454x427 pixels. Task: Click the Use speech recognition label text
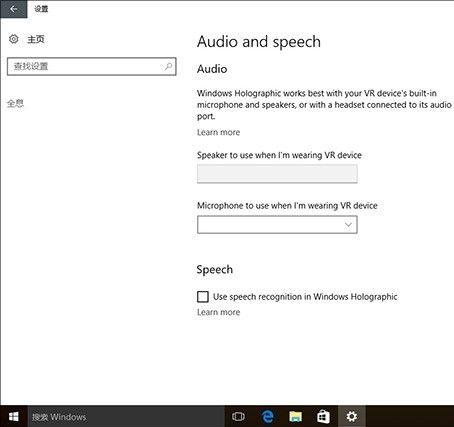305,297
